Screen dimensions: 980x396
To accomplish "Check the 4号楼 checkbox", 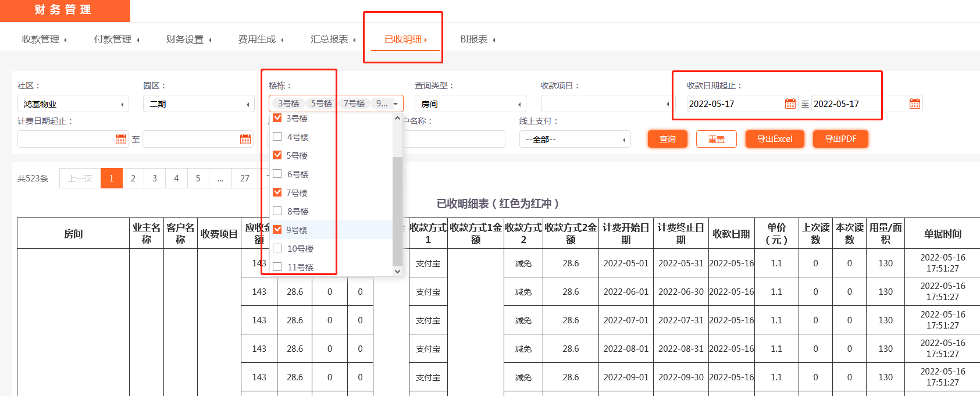I will 277,137.
